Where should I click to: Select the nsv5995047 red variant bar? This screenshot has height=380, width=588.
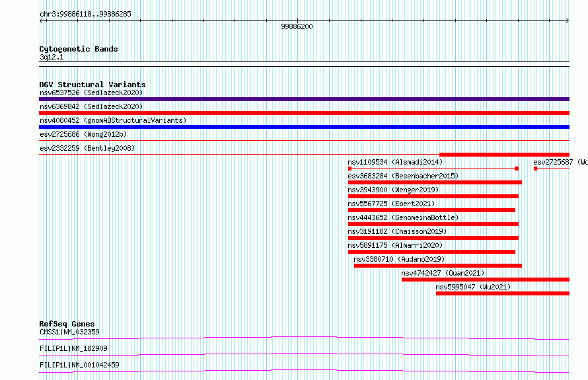503,293
